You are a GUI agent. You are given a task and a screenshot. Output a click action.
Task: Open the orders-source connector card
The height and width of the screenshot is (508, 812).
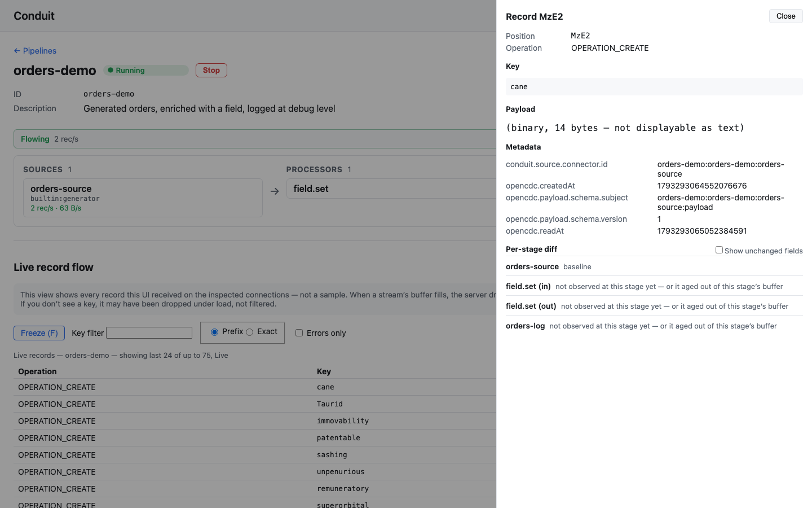[x=143, y=198]
